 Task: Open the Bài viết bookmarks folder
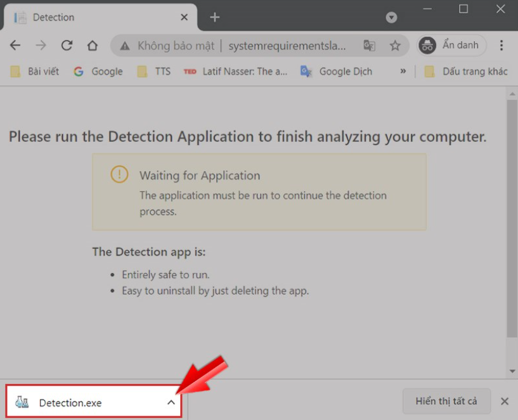(x=34, y=72)
